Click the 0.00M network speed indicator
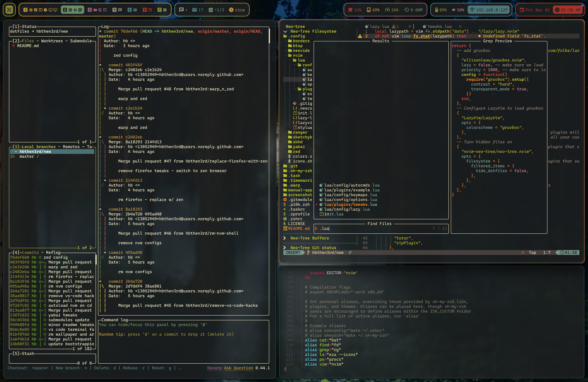This screenshot has height=382, width=588. click(413, 10)
